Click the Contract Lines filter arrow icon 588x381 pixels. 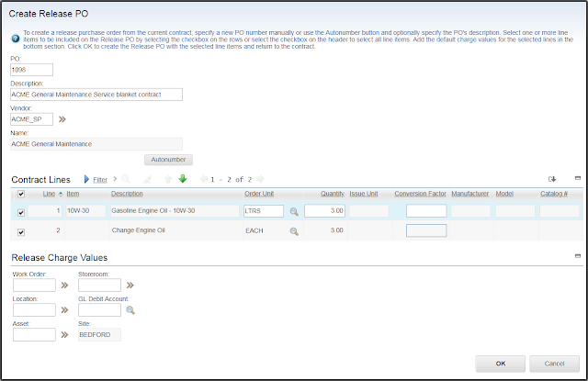pos(86,179)
